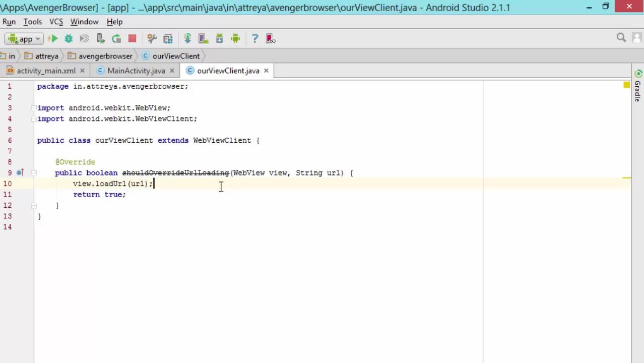The width and height of the screenshot is (644, 363).
Task: Open the SDK Manager icon
Action: click(x=219, y=38)
